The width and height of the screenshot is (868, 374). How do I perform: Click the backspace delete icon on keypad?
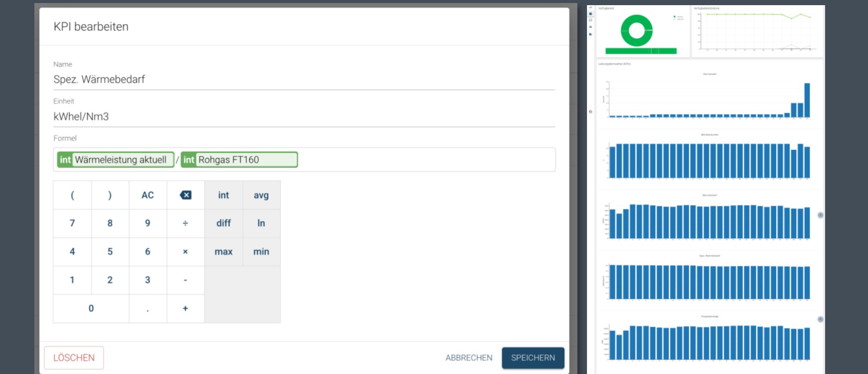pos(185,195)
